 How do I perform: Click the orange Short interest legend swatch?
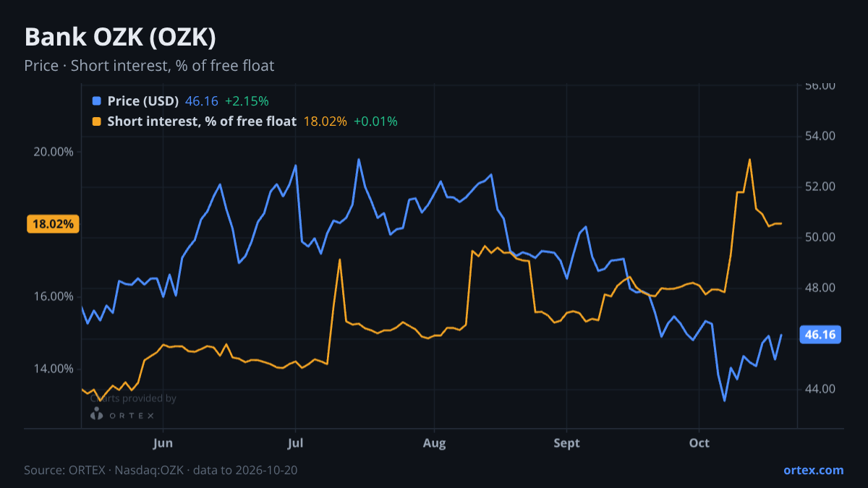coord(97,121)
